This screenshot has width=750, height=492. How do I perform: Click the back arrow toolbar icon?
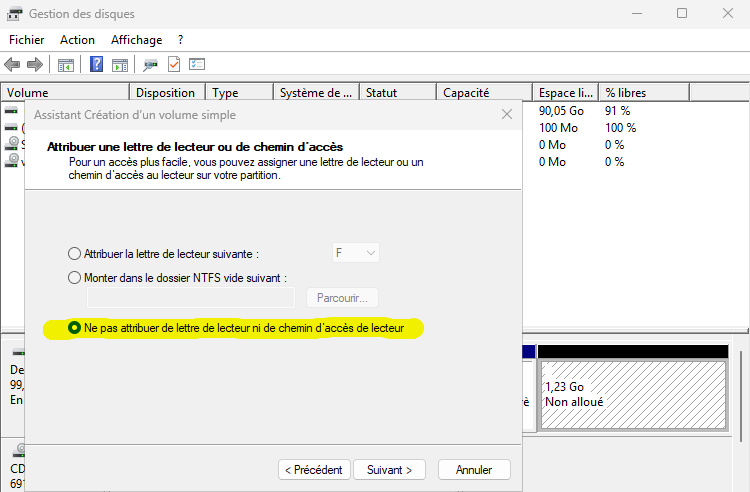point(12,65)
